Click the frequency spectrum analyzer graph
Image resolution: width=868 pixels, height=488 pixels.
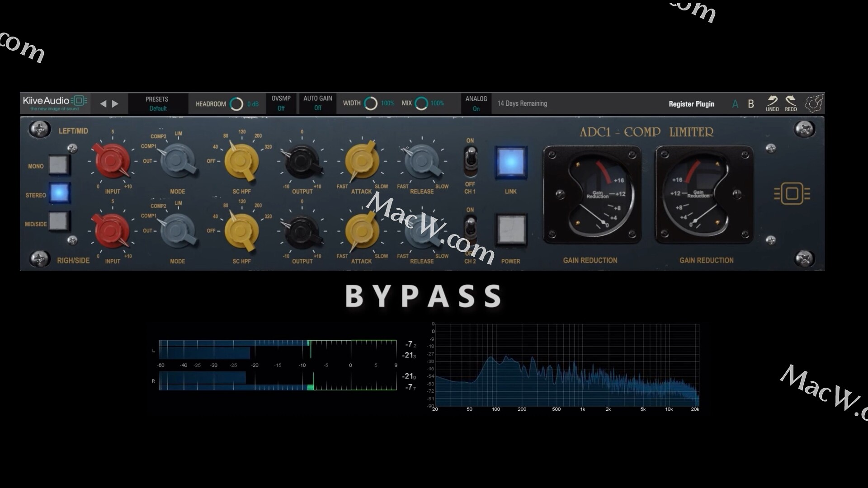pos(567,365)
